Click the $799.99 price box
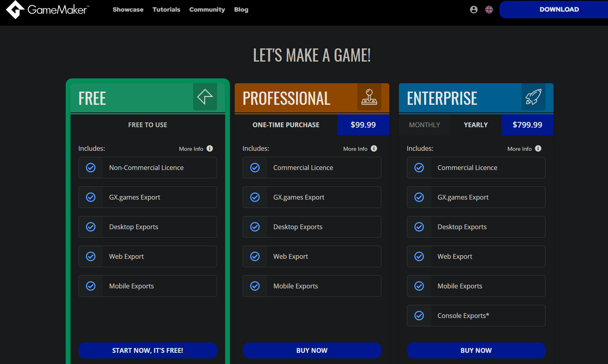The image size is (608, 364). coord(527,125)
